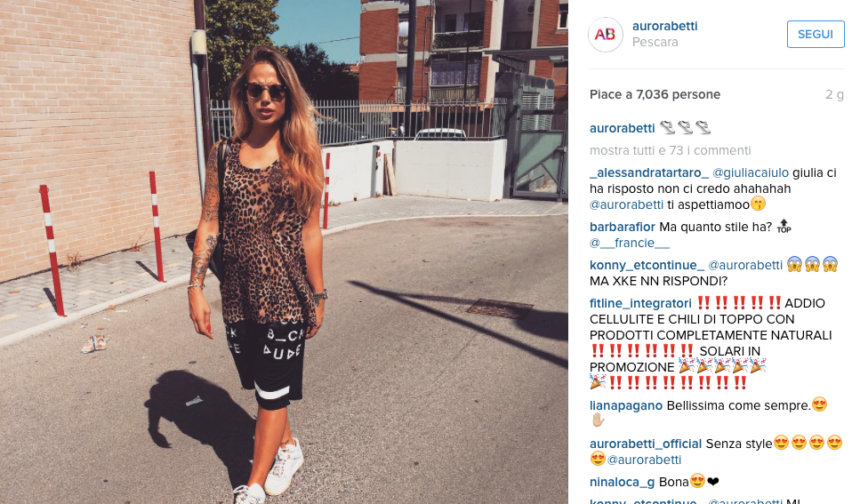Click the 2 g post timestamp
The height and width of the screenshot is (504, 852).
pos(834,94)
